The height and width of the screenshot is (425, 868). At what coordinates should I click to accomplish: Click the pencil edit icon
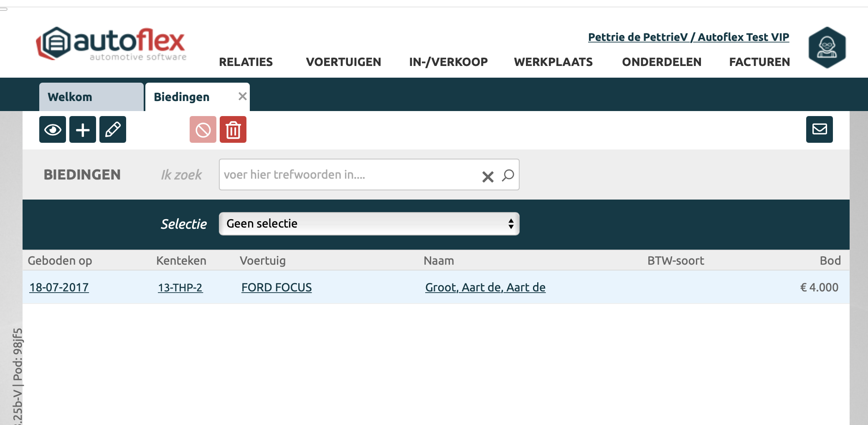tap(113, 130)
